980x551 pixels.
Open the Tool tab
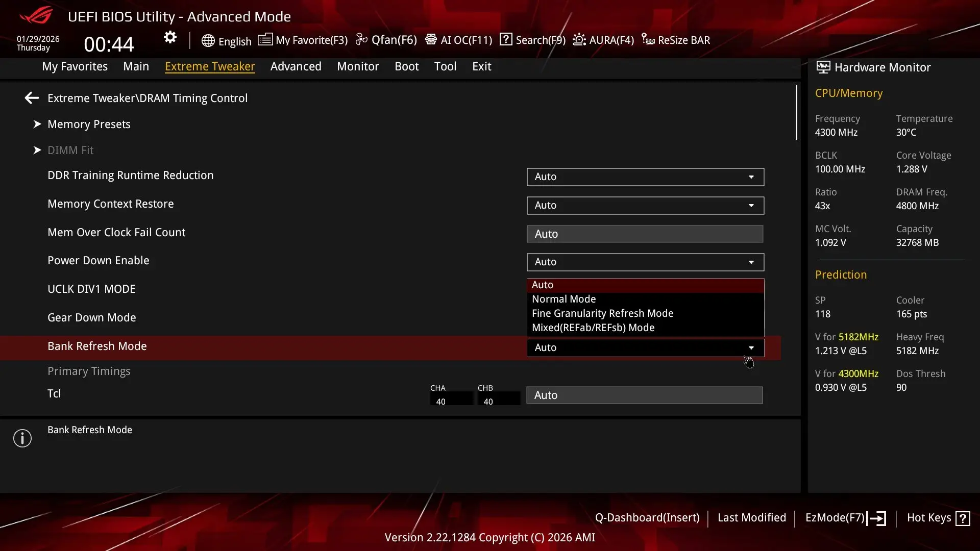(x=445, y=66)
